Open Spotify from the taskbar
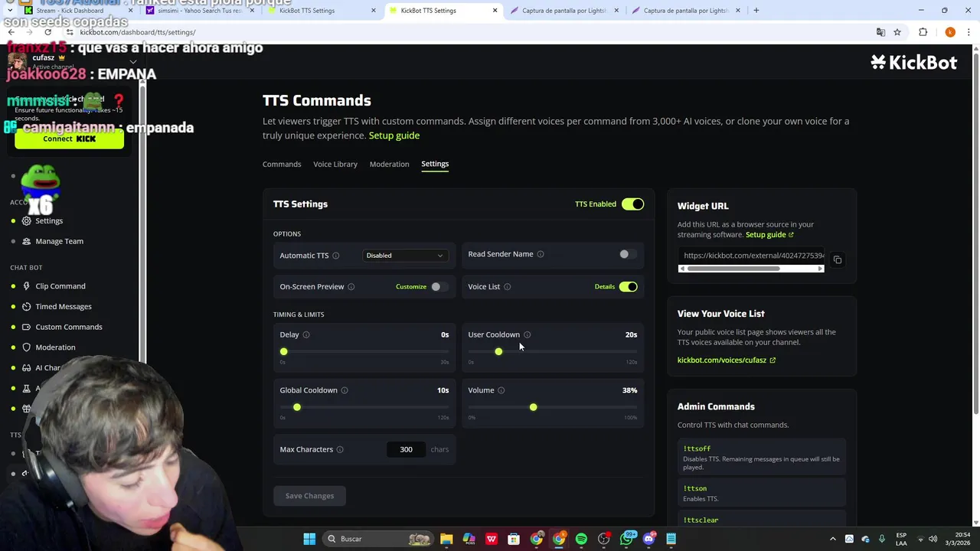 pos(581,539)
